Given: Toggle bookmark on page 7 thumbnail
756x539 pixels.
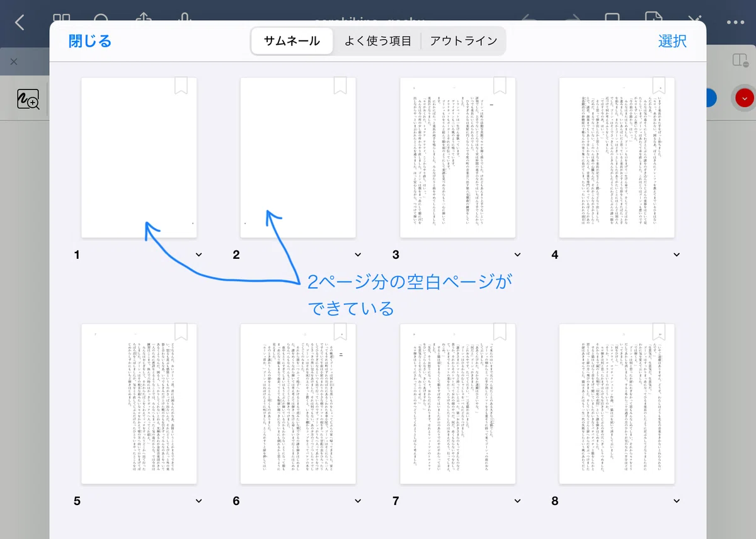Looking at the screenshot, I should click(500, 332).
